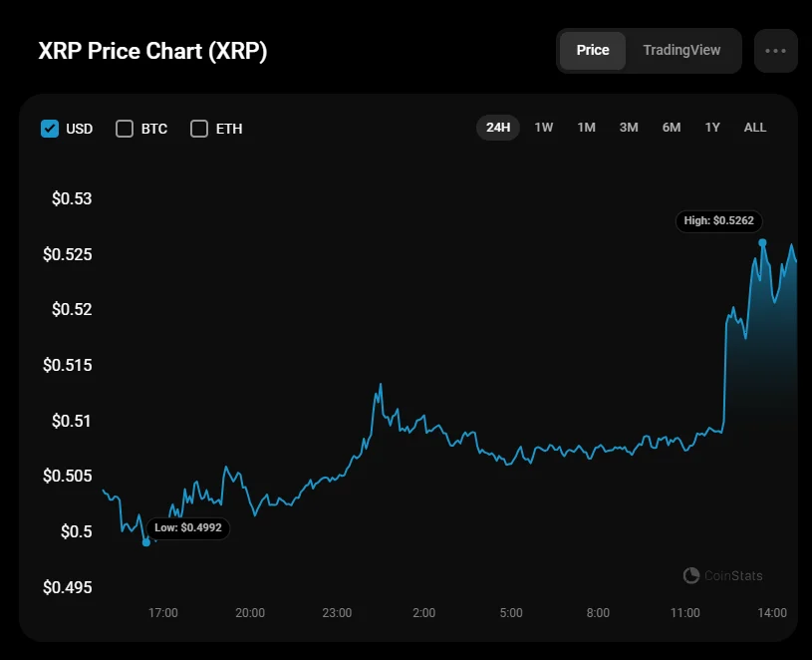Click the CoinStats logo watermark
Image resolution: width=812 pixels, height=660 pixels.
coord(723,575)
